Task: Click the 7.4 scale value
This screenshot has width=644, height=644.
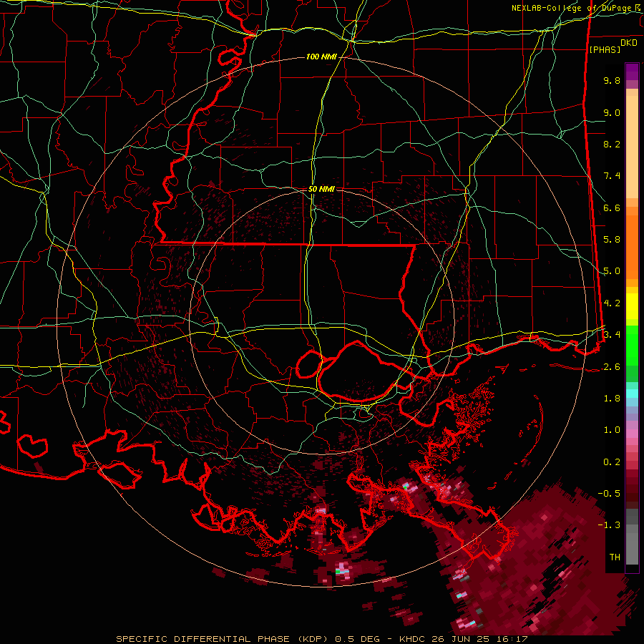Action: [612, 176]
